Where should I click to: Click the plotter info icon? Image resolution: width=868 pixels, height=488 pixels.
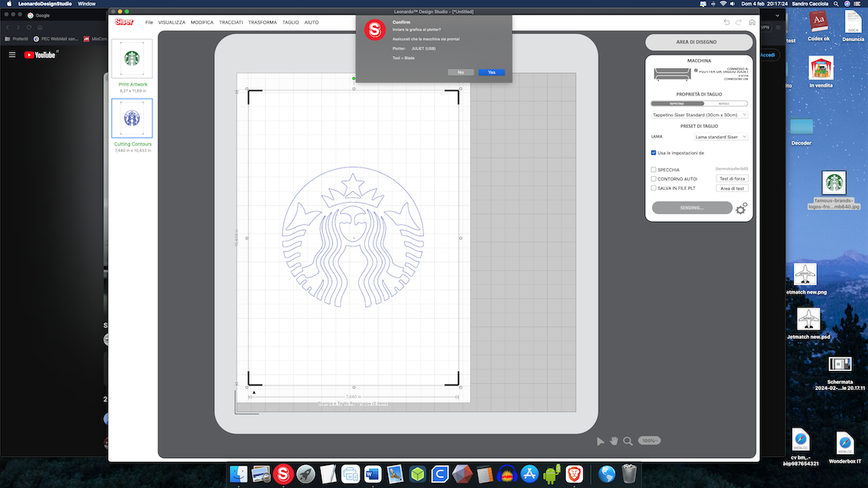[x=696, y=71]
